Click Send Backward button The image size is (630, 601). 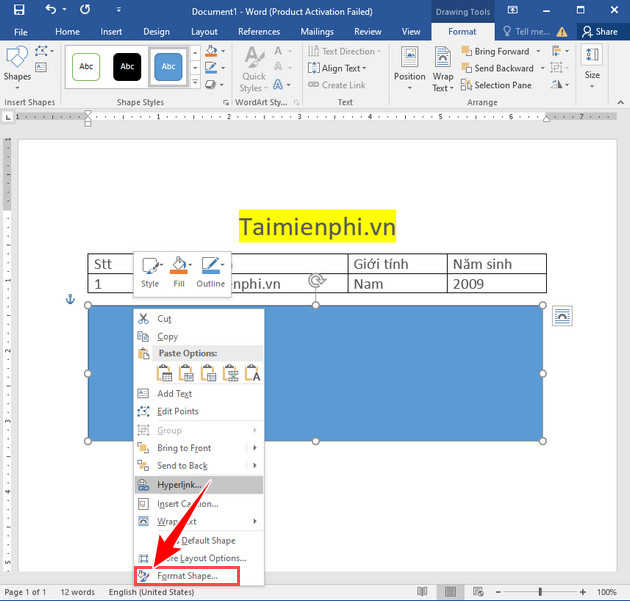coord(498,68)
